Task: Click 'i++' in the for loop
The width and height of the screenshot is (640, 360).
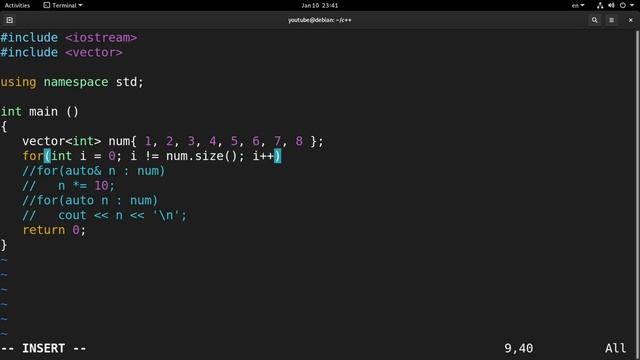Action: pos(263,156)
